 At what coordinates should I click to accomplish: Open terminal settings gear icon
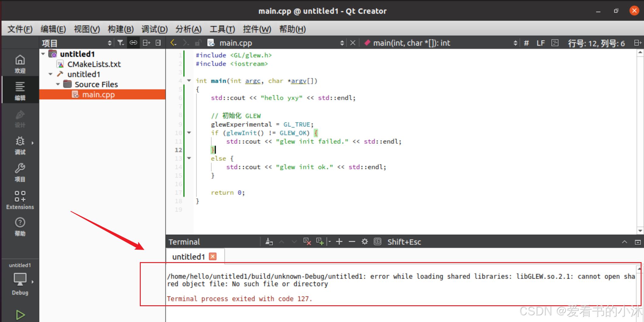(365, 242)
